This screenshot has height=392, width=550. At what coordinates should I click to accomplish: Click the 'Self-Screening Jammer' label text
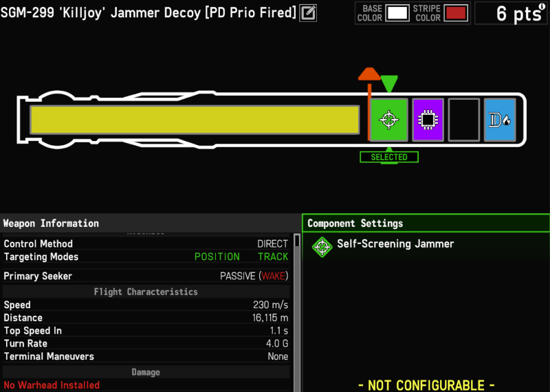click(395, 243)
